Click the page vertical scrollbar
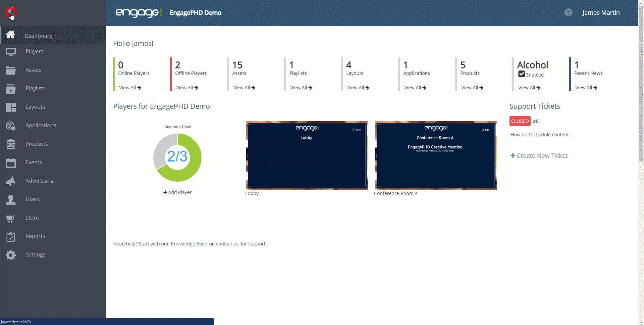Viewport: 644px width, 325px height. [641, 84]
